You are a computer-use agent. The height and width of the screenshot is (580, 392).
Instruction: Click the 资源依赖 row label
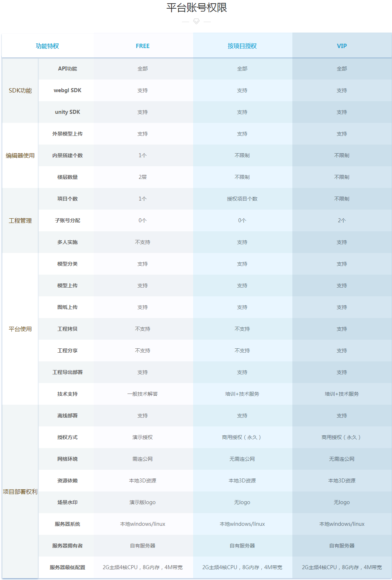coord(67,481)
